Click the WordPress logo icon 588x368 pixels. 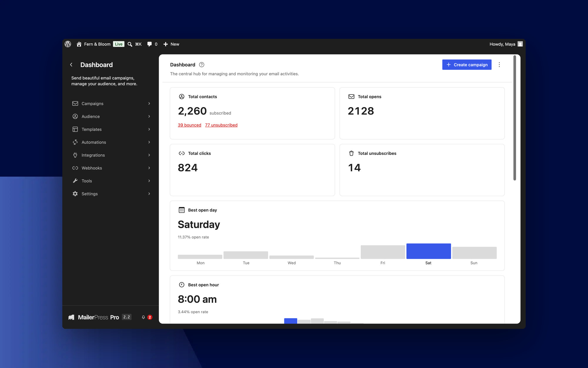coord(68,44)
